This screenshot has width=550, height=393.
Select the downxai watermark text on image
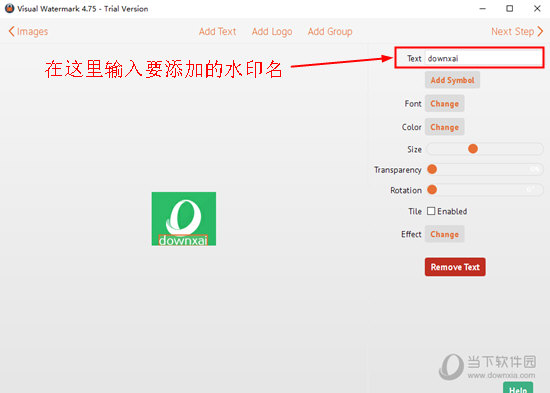coord(183,240)
